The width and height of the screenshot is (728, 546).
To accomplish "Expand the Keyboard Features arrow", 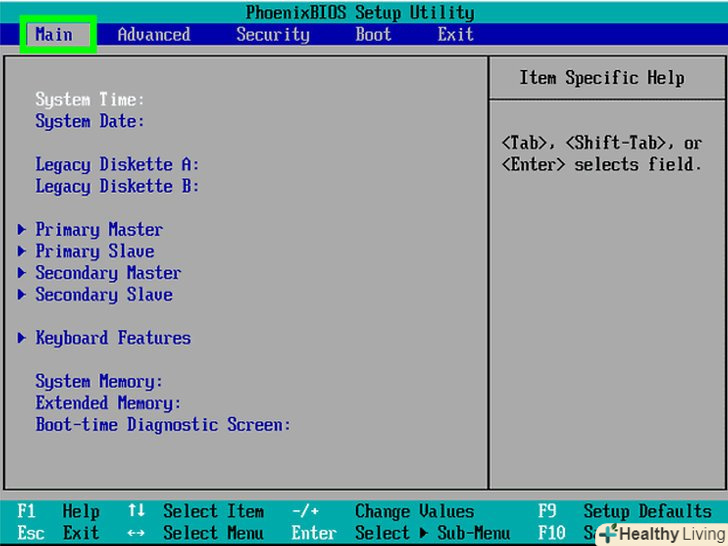I will click(x=21, y=338).
